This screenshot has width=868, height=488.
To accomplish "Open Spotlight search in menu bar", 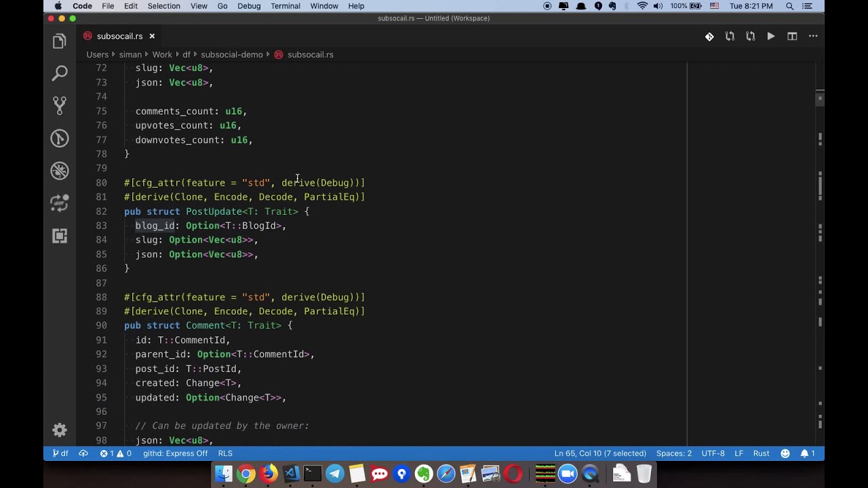I will coord(790,6).
